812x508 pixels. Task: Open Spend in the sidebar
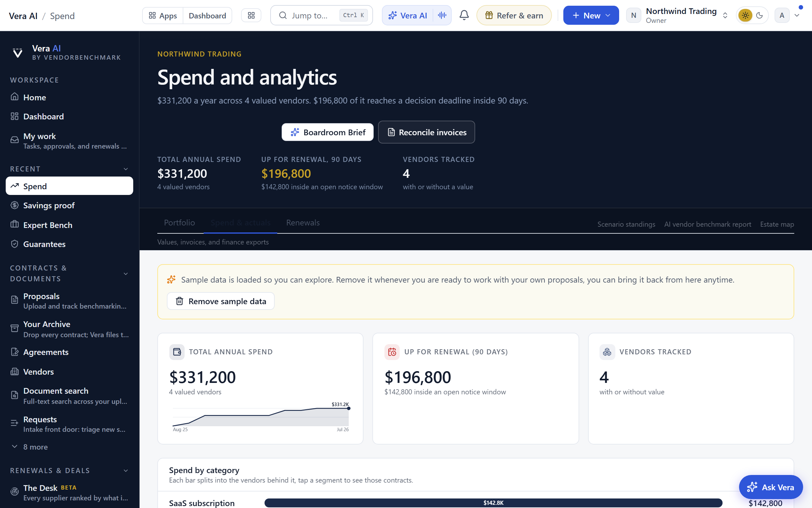pos(69,186)
